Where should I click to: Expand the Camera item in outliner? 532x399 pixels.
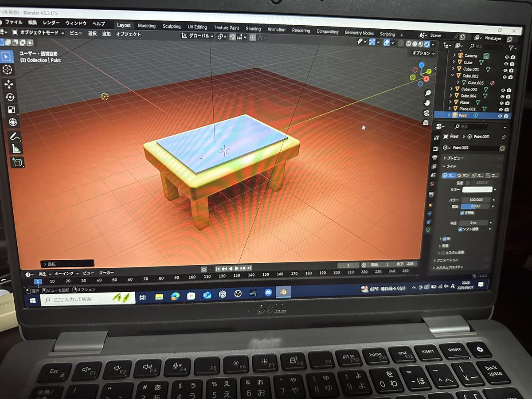point(454,55)
